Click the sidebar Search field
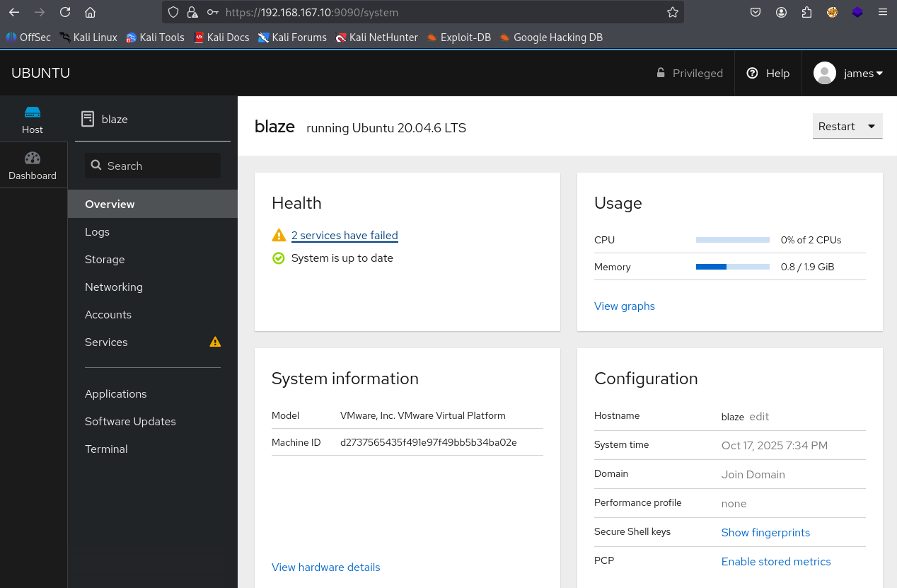Screen dimensions: 897x588 click(153, 166)
